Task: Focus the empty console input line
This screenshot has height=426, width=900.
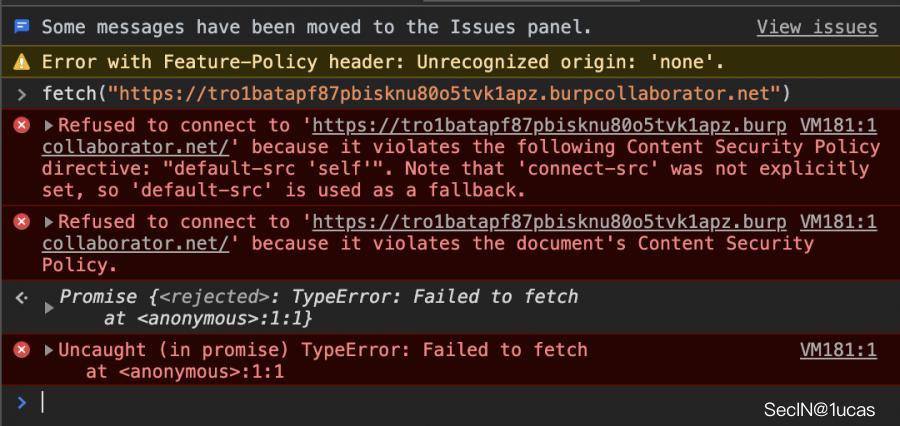Action: point(400,402)
